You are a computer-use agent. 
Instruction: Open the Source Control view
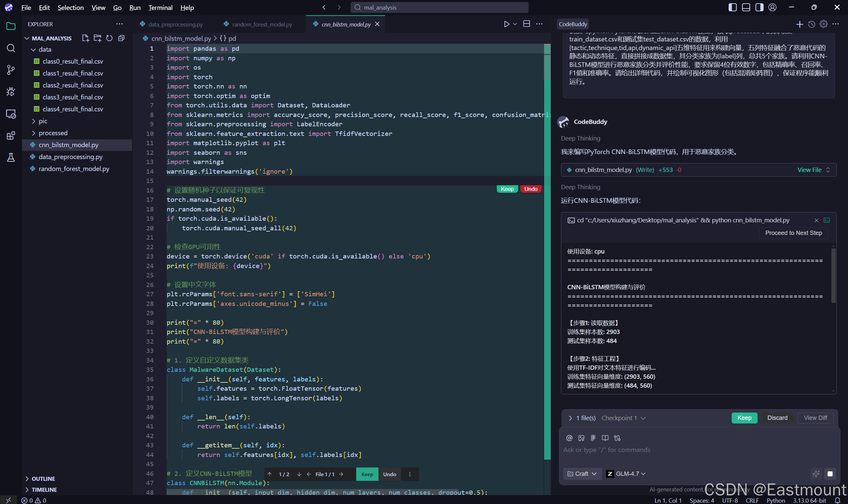(x=11, y=70)
